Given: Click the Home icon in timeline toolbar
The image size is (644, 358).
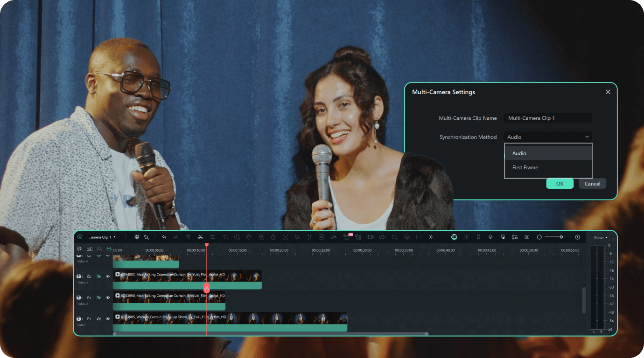Looking at the screenshot, I should [x=80, y=237].
